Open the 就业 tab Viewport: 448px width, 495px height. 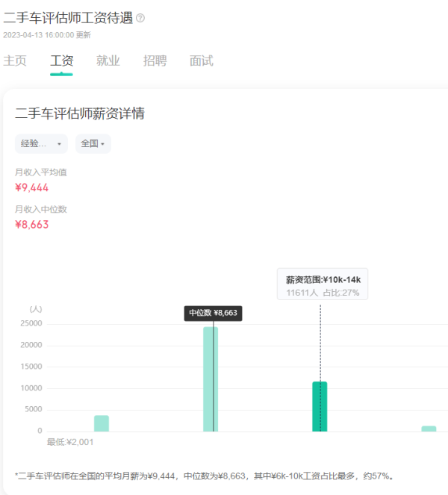coord(108,61)
